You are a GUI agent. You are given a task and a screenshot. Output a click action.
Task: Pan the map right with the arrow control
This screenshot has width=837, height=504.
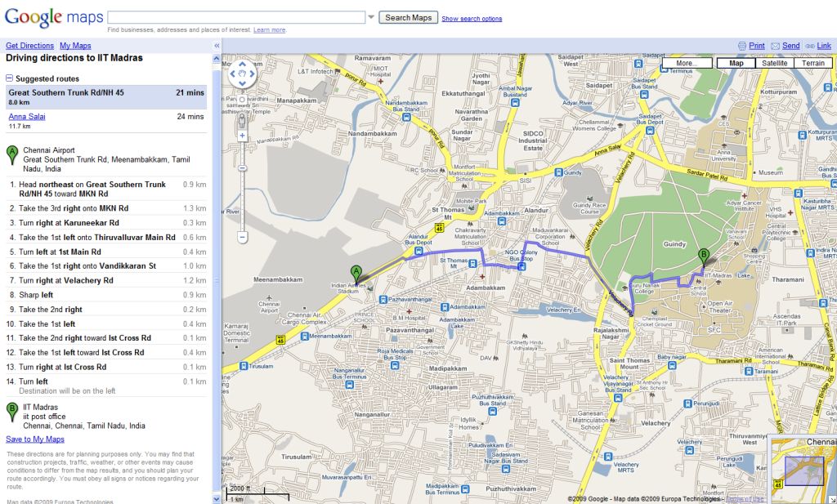252,74
